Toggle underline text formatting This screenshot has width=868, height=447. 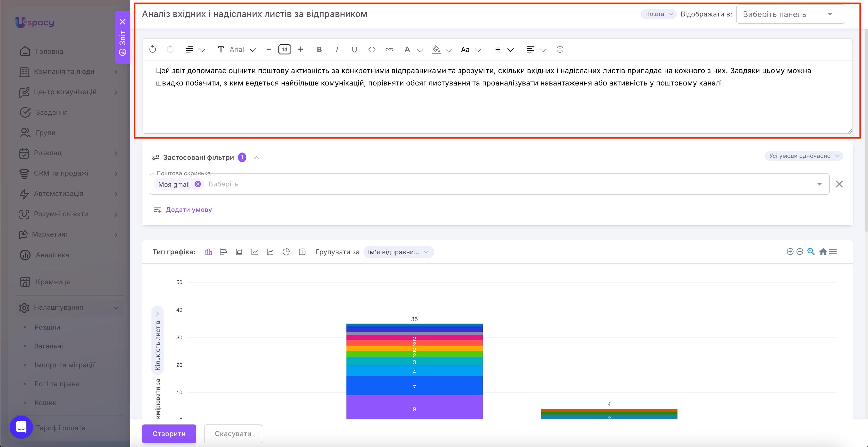click(x=354, y=49)
